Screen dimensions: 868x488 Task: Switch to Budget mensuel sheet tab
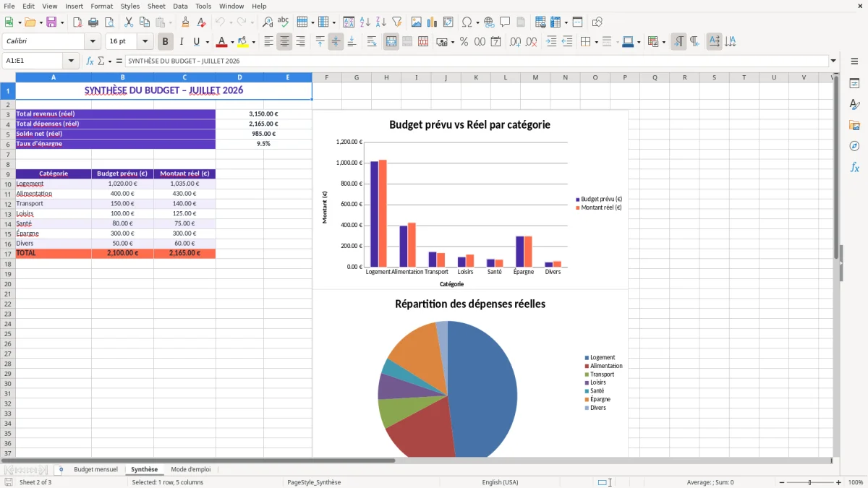(x=95, y=469)
